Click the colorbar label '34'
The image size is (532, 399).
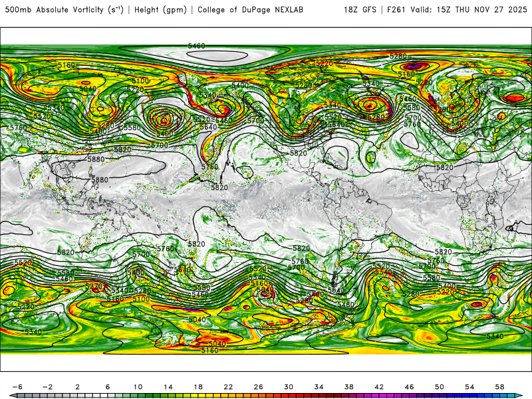coord(319,387)
